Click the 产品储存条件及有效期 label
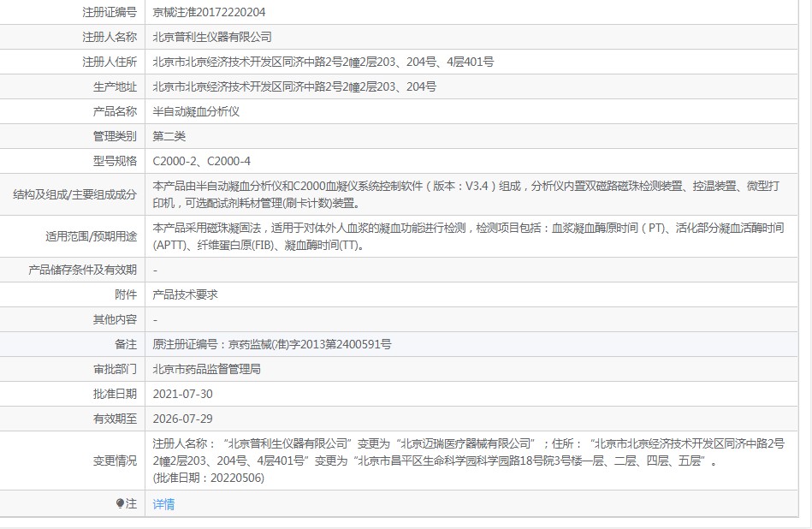Screen dimensions: 812x529 pyautogui.click(x=83, y=270)
